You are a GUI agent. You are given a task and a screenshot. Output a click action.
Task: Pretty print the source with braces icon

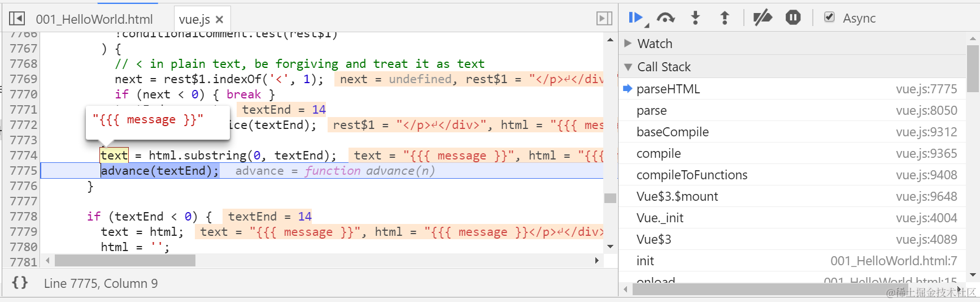[20, 282]
